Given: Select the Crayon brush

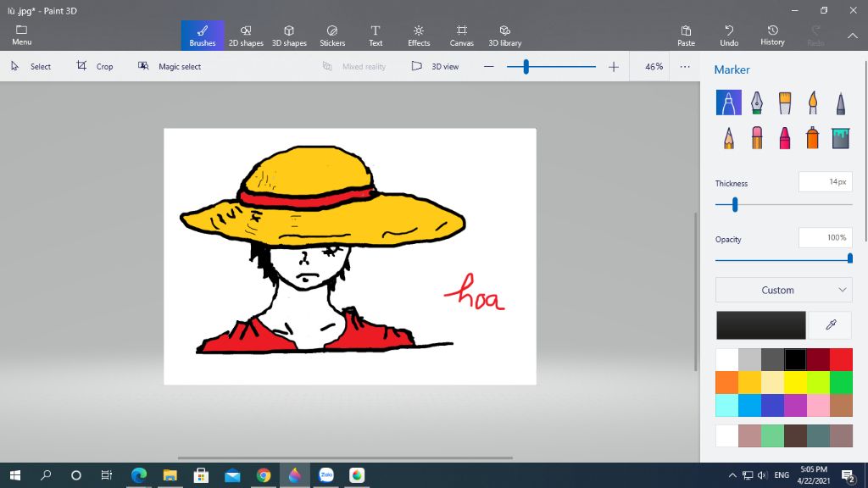Looking at the screenshot, I should coord(784,138).
